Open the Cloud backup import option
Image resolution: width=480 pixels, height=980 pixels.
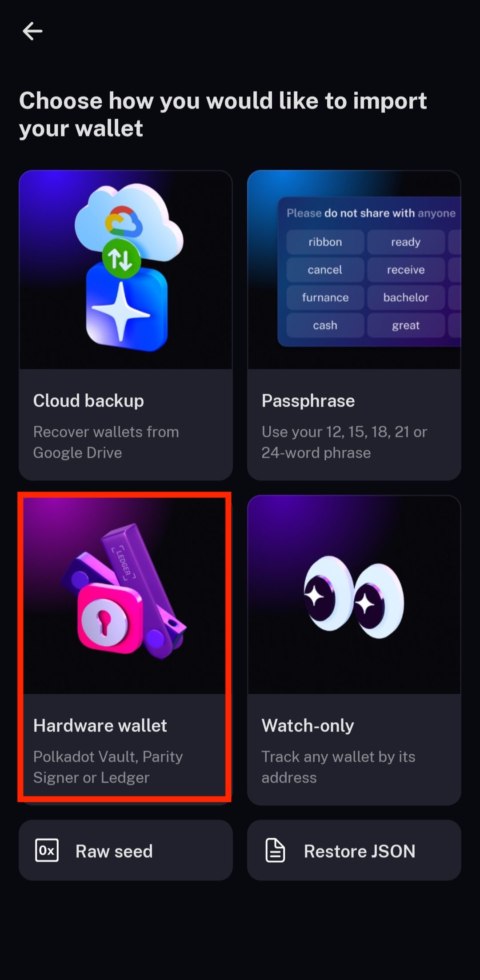(126, 325)
